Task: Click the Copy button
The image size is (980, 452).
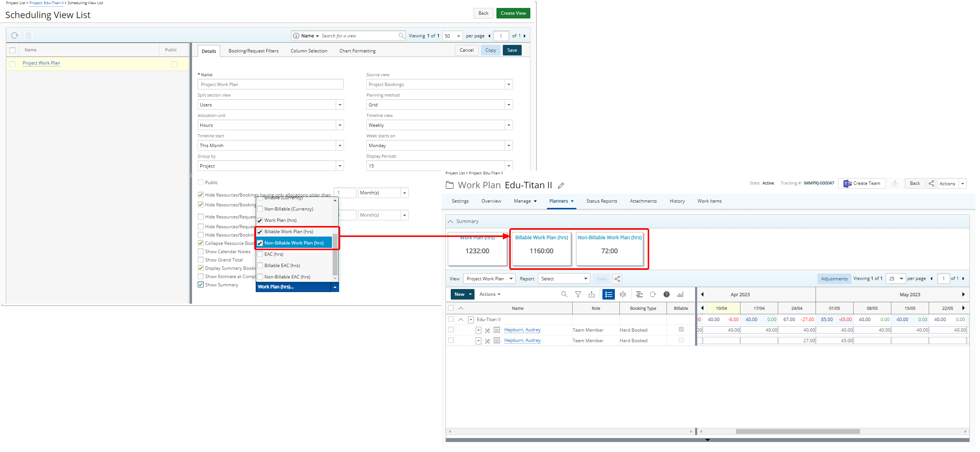Action: point(490,50)
